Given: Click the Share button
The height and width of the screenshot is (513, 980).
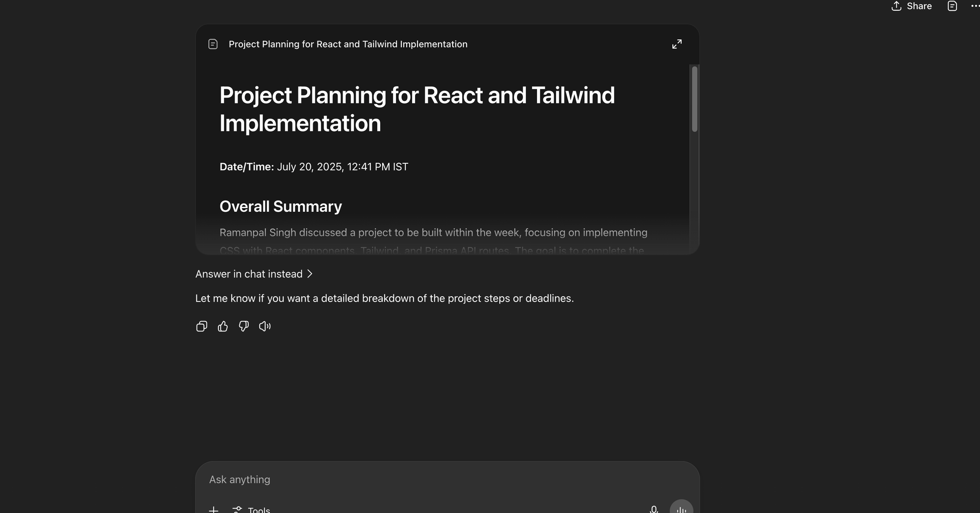Looking at the screenshot, I should click(x=912, y=6).
